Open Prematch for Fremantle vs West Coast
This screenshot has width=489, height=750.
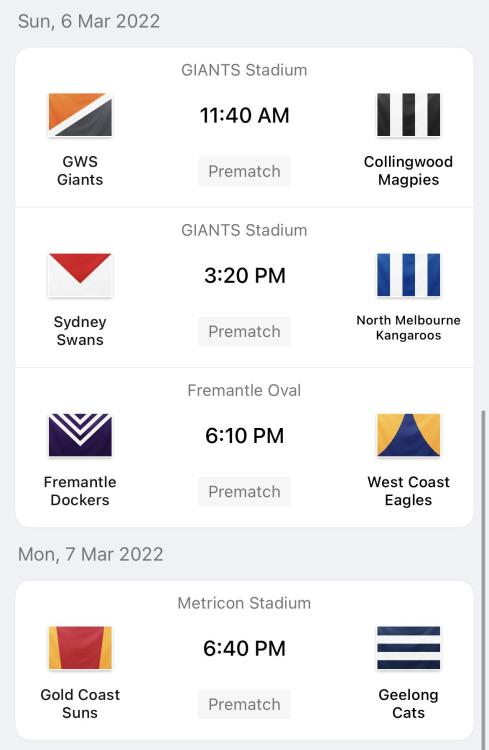244,492
